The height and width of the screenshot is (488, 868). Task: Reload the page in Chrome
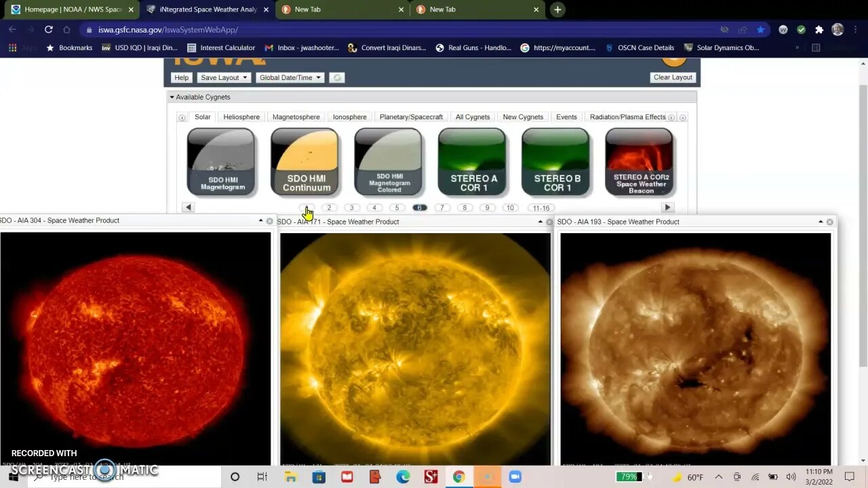pyautogui.click(x=48, y=30)
